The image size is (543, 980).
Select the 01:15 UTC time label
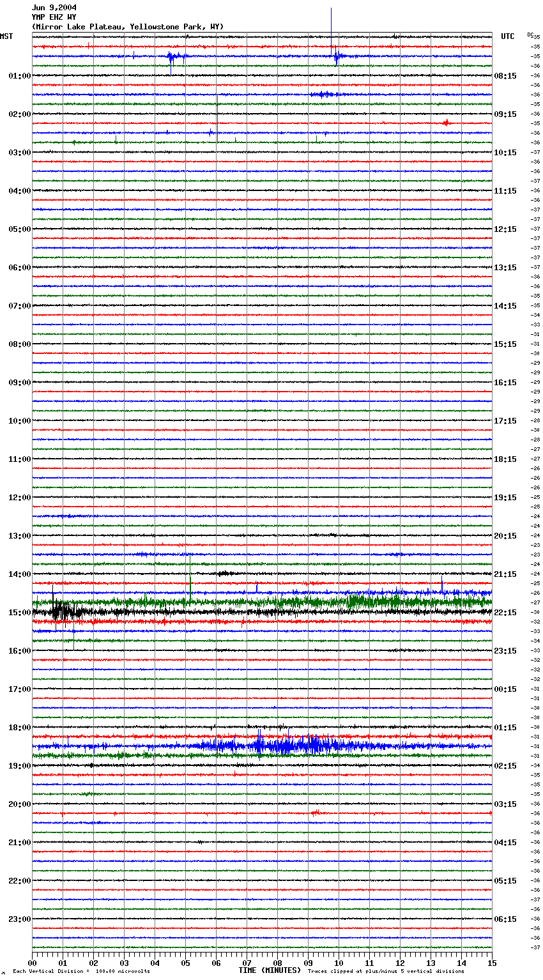(x=505, y=728)
